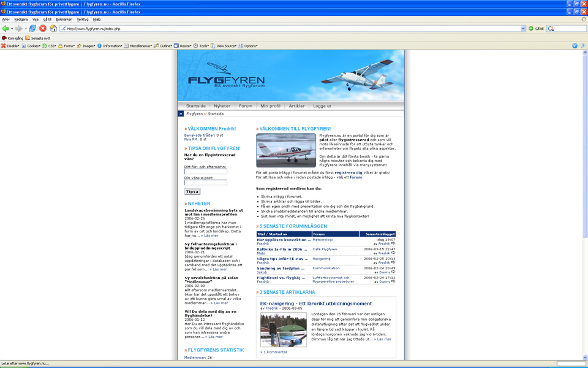Jump to last post in Flightlevel vs. flyghöj row
Viewport: 588px width, 368px height.
tap(393, 282)
